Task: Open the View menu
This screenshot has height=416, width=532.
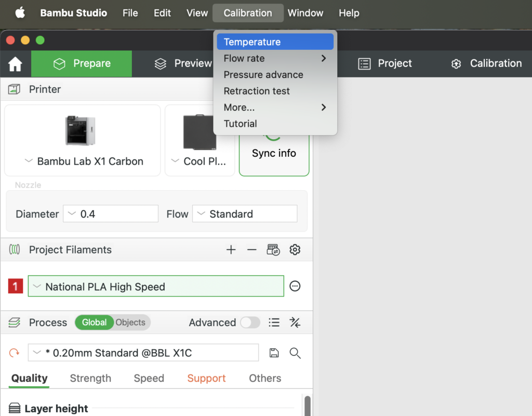Action: click(x=197, y=13)
